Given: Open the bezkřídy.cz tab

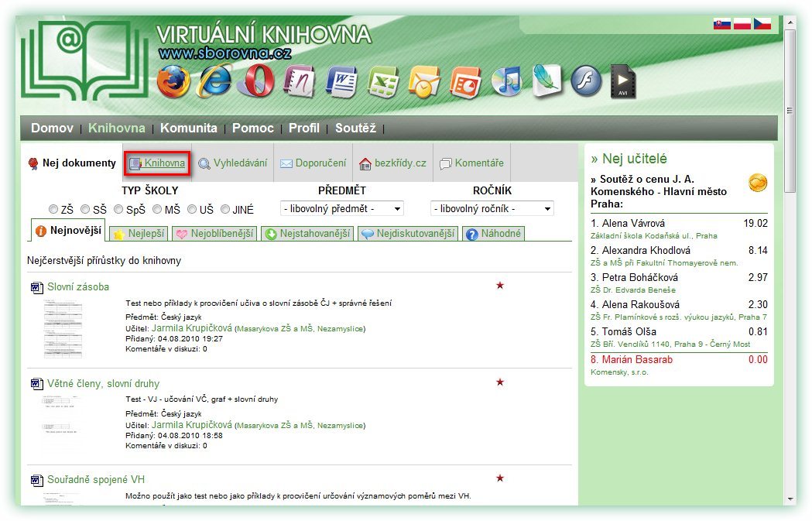Looking at the screenshot, I should click(393, 163).
